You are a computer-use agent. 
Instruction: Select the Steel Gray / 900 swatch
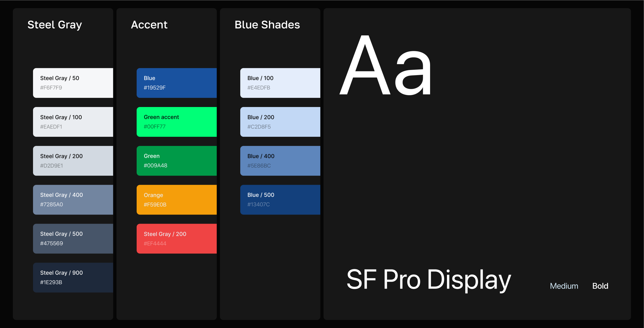[x=73, y=277]
